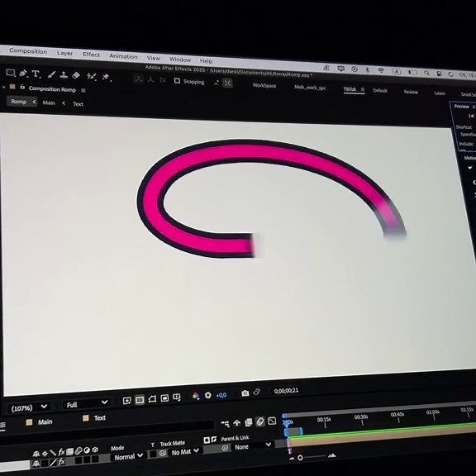This screenshot has width=476, height=476.
Task: Switch to the Review workspace
Action: coord(411,92)
